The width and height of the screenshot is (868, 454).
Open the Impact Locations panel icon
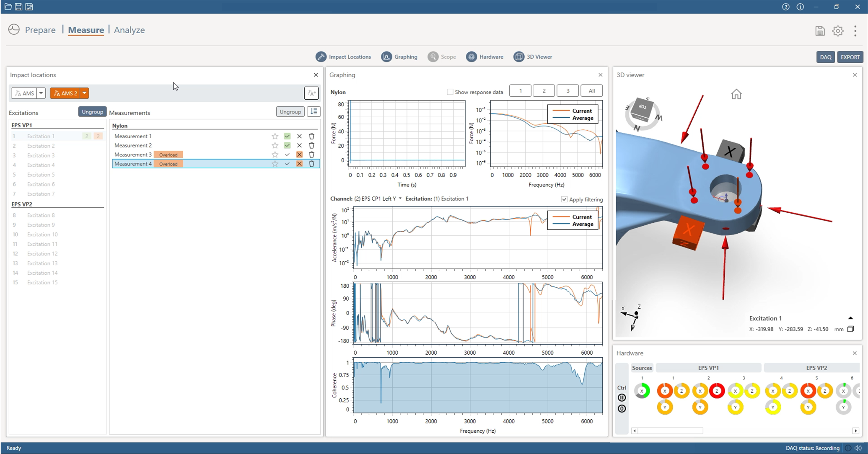click(x=321, y=57)
